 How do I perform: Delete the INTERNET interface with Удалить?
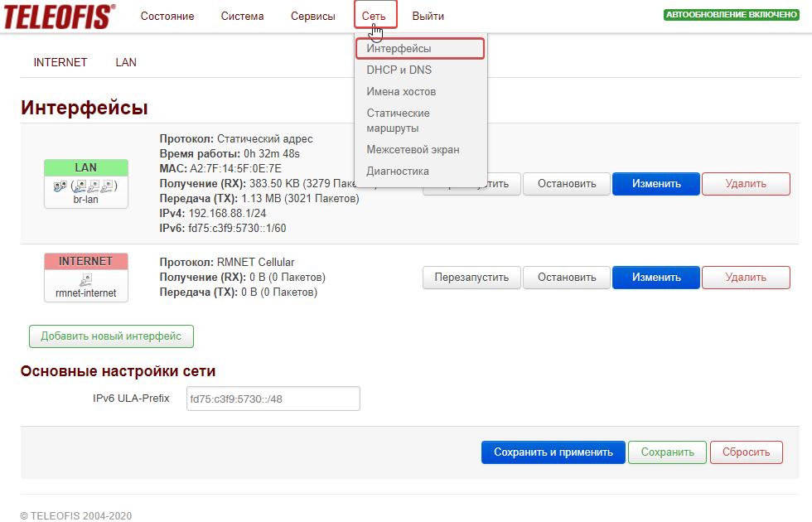pos(746,278)
